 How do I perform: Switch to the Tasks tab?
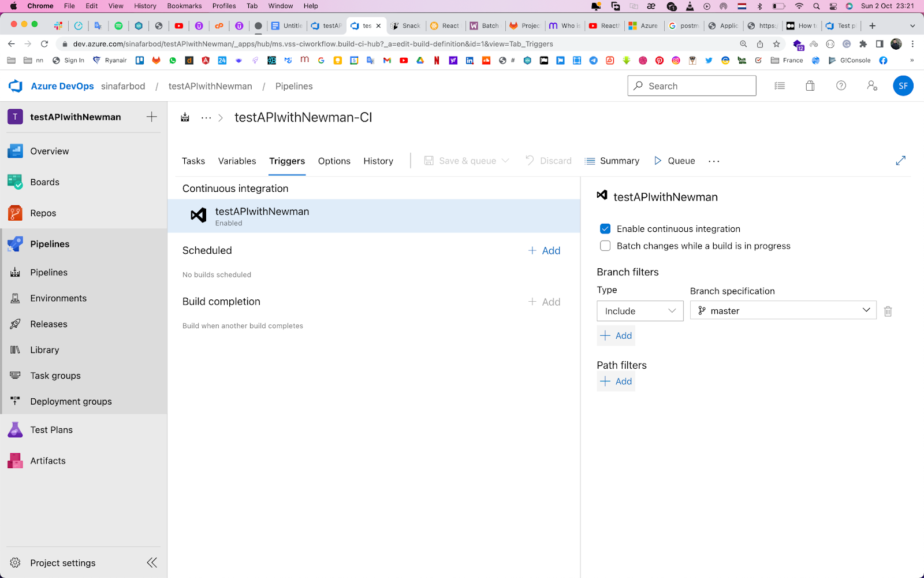pyautogui.click(x=193, y=161)
